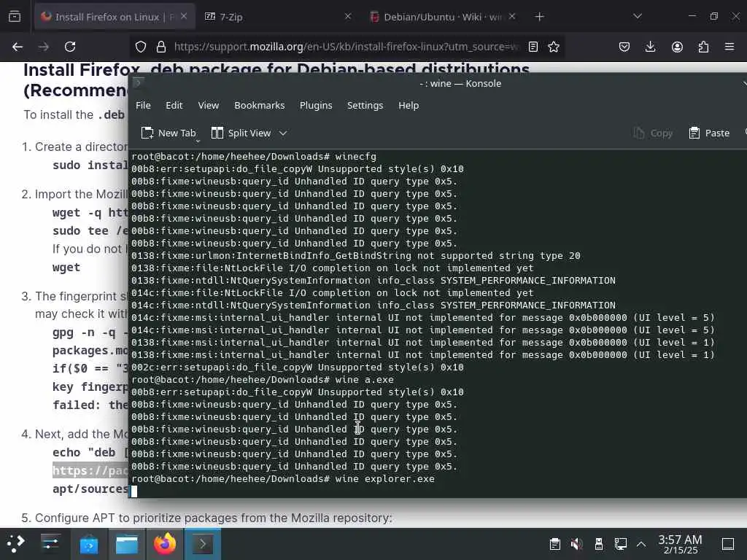Bookmark this page with the star icon
The width and height of the screenshot is (747, 560).
[x=554, y=47]
